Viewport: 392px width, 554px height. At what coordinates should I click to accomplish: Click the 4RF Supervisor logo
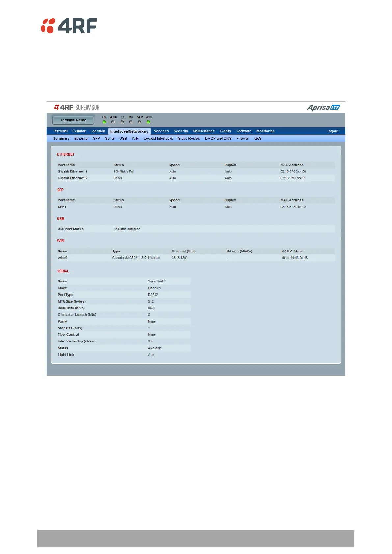tap(77, 107)
